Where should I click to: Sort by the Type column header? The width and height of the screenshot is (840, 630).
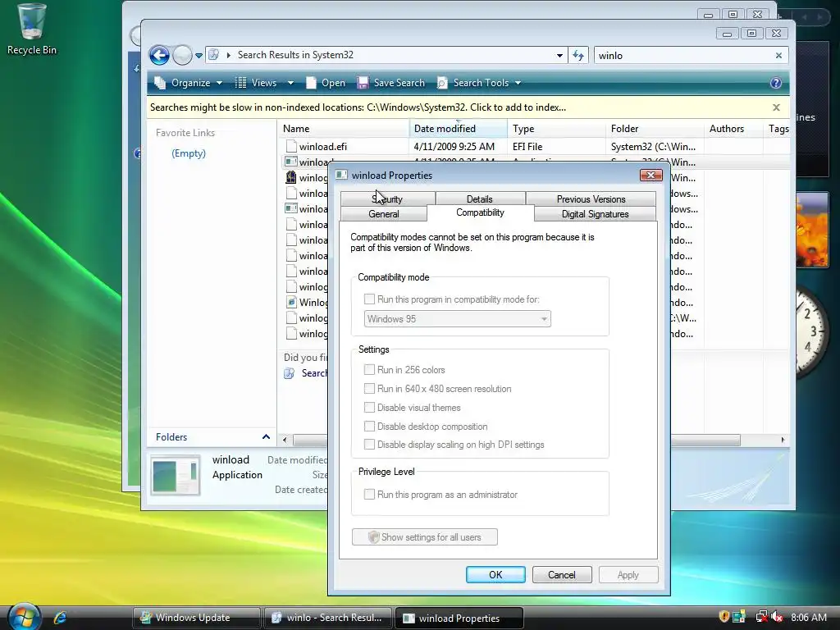tap(557, 129)
